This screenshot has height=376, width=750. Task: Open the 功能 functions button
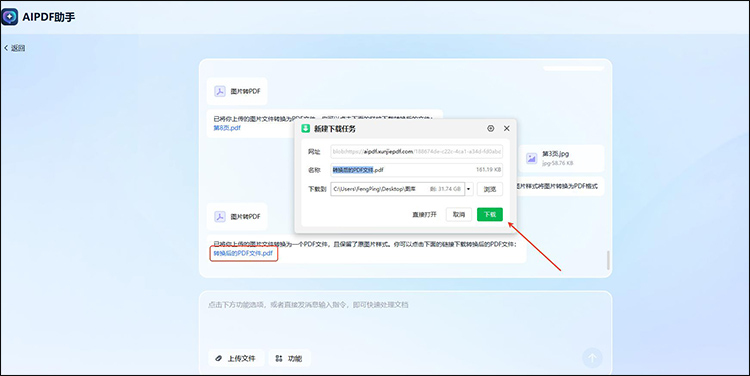coord(290,358)
